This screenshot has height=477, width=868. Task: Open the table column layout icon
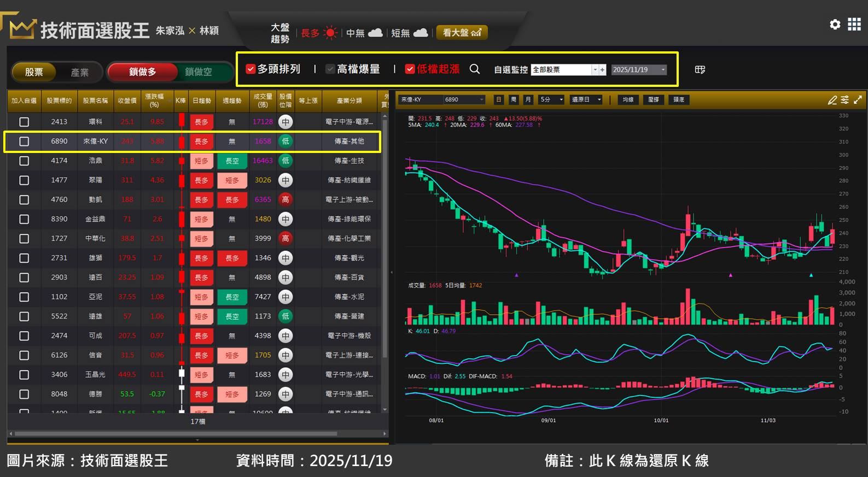click(700, 70)
